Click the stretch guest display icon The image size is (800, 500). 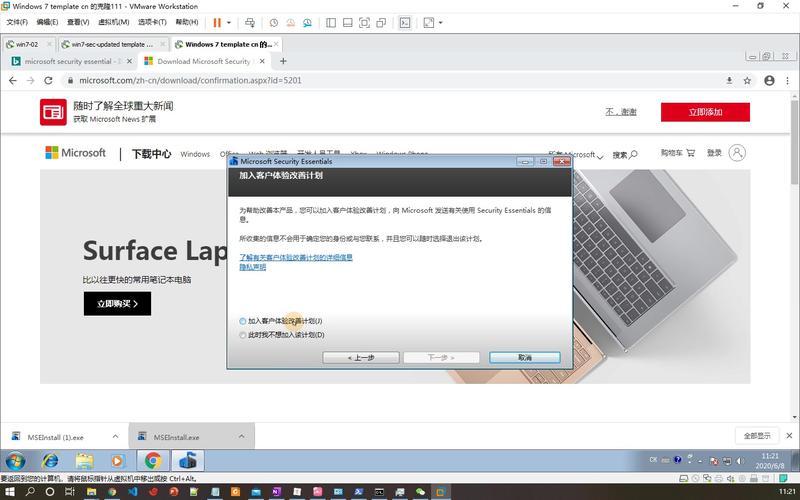coord(429,22)
